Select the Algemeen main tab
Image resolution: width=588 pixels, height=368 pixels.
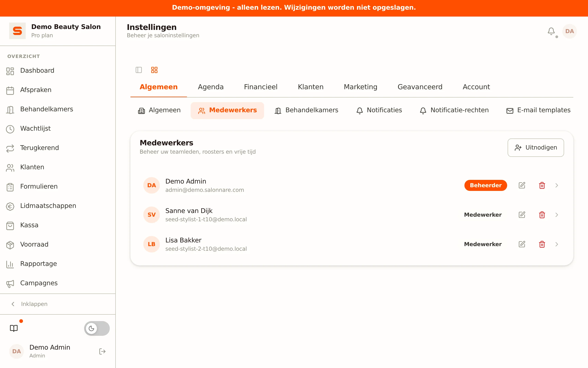coord(159,87)
